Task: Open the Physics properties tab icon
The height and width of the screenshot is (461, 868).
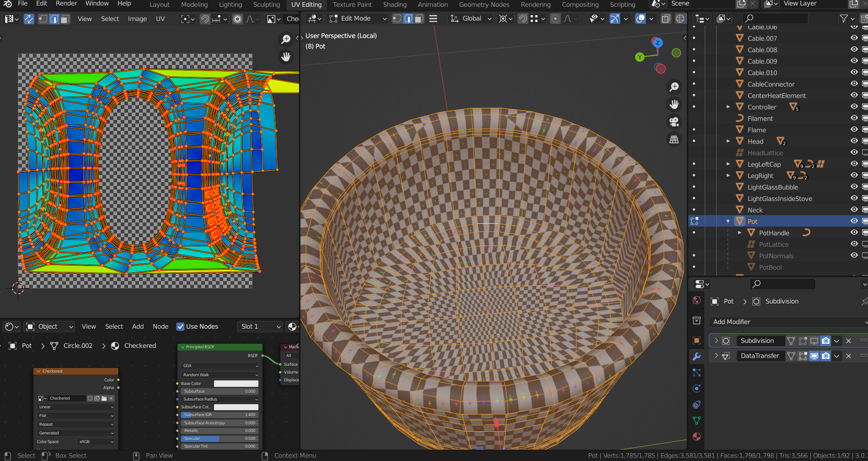Action: (x=697, y=389)
